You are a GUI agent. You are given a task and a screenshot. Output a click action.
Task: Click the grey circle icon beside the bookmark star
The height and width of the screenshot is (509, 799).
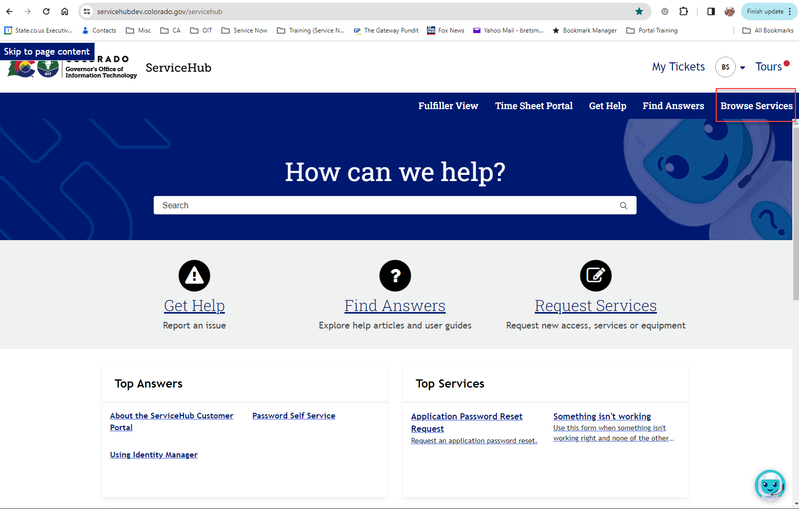point(664,11)
